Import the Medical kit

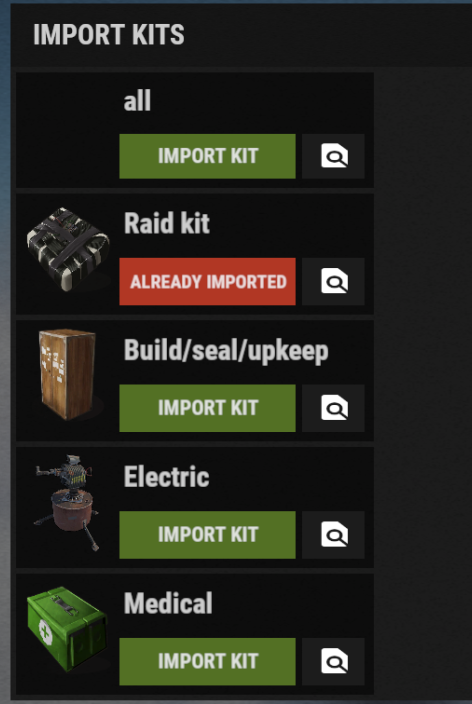pos(207,662)
